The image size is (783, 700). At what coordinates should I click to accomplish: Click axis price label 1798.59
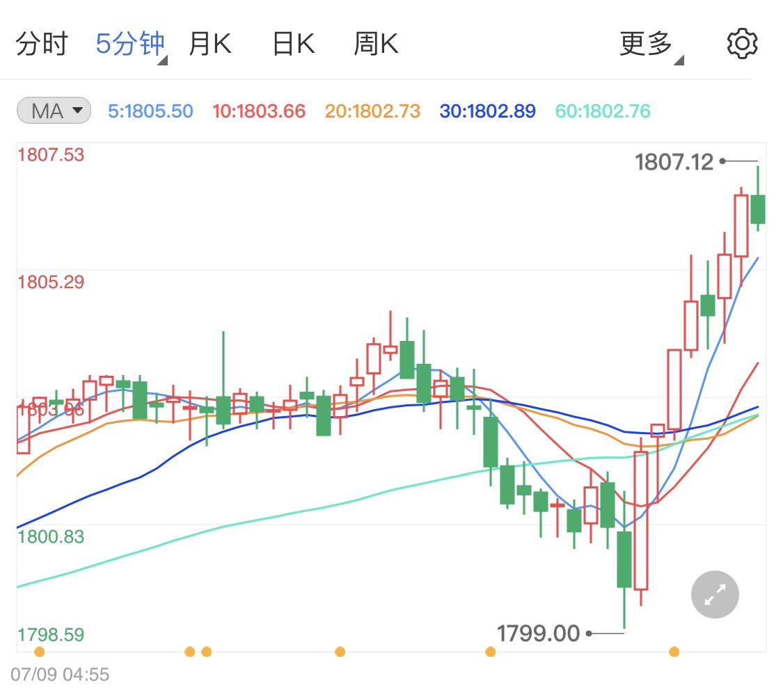tap(51, 635)
